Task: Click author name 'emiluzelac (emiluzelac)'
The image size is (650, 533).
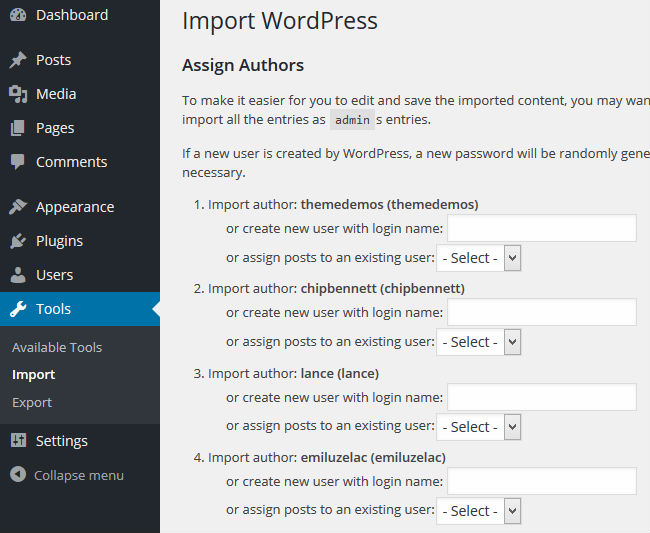Action: pyautogui.click(x=373, y=458)
